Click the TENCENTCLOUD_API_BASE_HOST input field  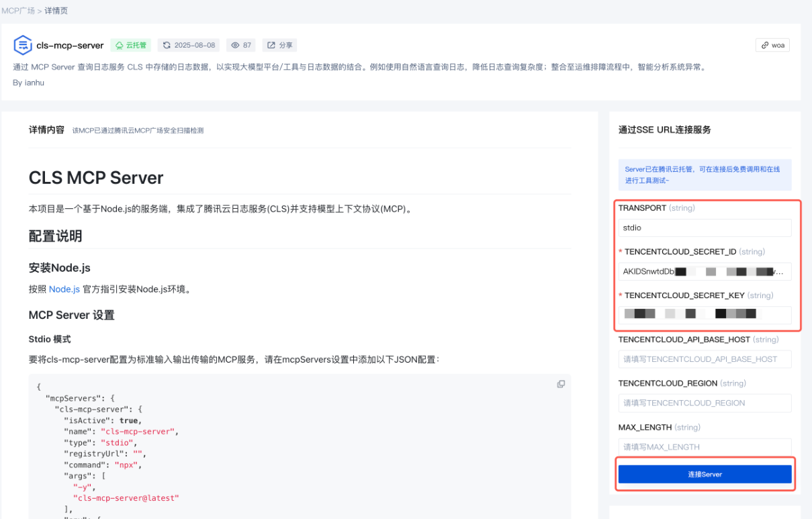point(705,359)
